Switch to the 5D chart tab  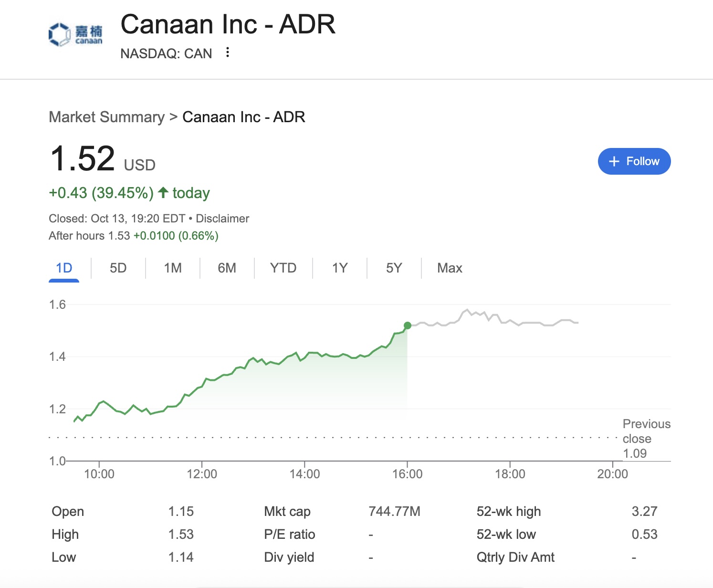118,268
